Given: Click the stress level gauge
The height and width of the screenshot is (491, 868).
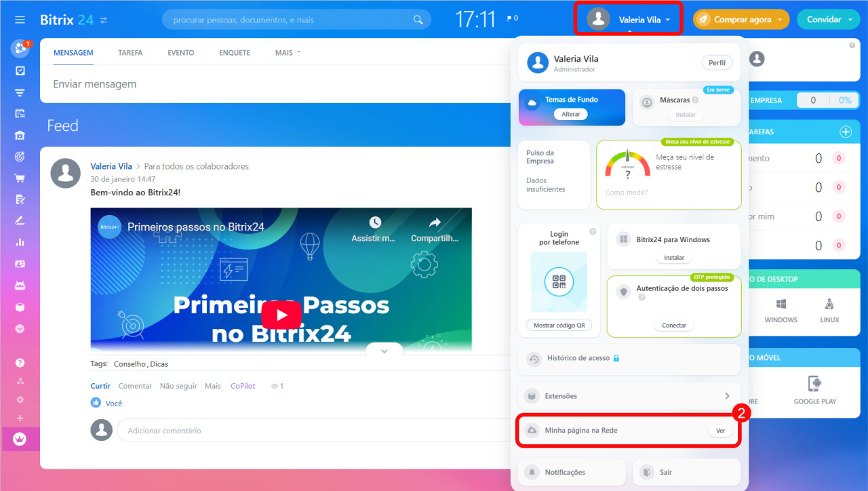Looking at the screenshot, I should (627, 164).
